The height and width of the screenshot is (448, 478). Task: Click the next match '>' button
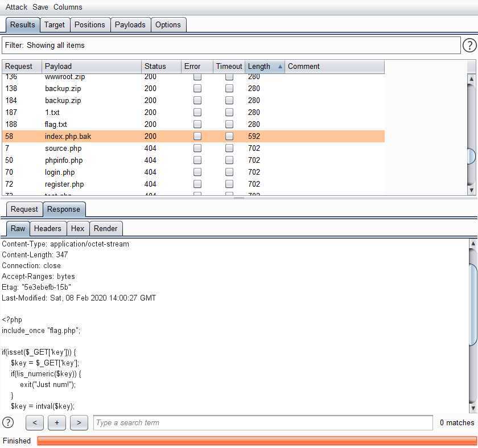[x=79, y=422]
